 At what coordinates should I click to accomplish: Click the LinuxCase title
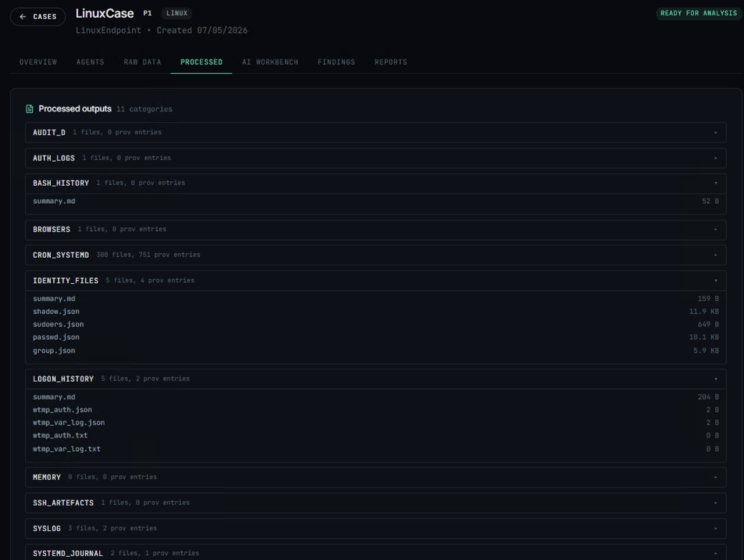tap(105, 14)
